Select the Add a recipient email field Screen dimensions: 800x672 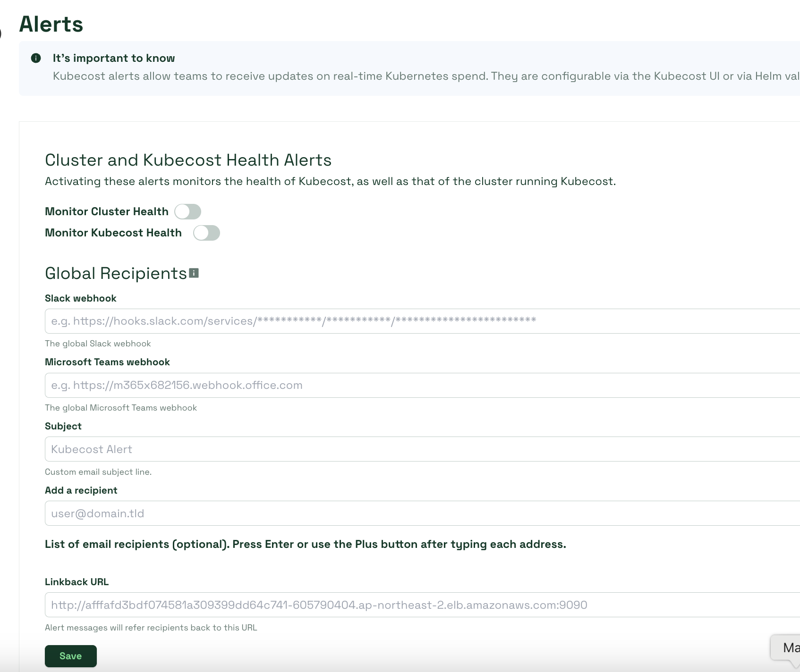(x=422, y=513)
